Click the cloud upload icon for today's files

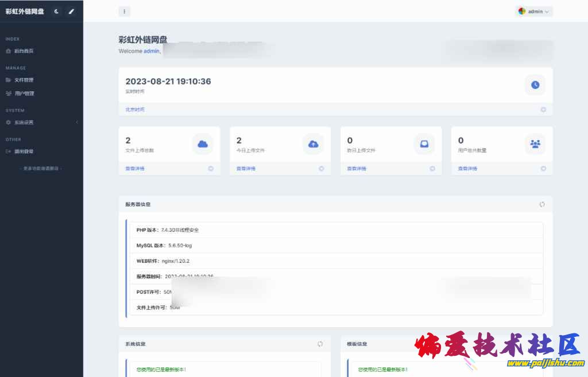314,144
